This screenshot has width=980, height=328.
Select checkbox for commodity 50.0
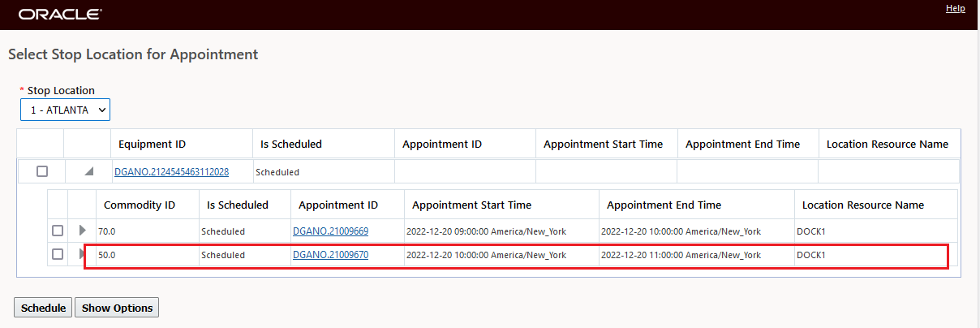[x=58, y=254]
